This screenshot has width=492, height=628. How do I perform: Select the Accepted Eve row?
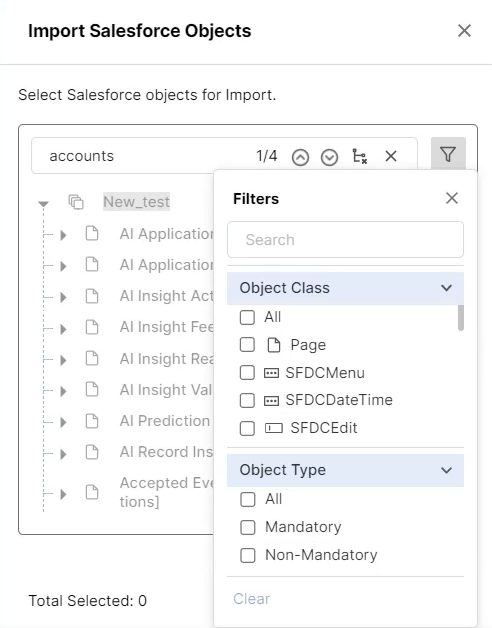point(166,492)
